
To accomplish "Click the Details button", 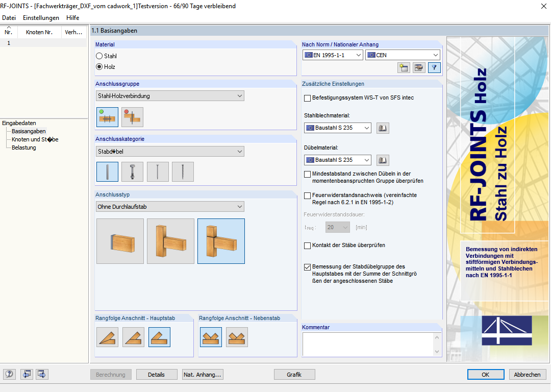I will tap(157, 375).
